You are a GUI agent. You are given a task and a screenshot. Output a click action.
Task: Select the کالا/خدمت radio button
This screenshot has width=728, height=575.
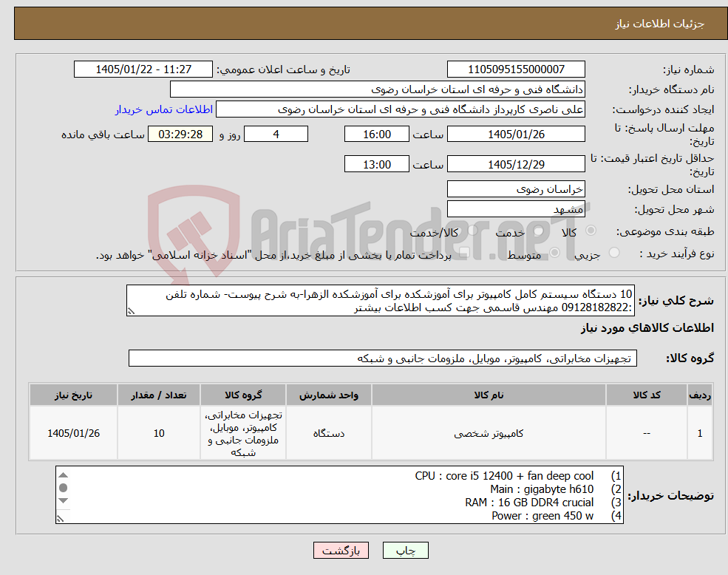point(472,231)
